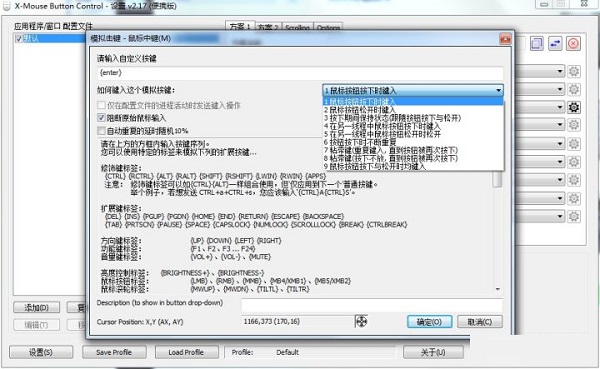Click the topmost gear icon in main window
Viewport: 600px width, 369px height.
coord(574,71)
